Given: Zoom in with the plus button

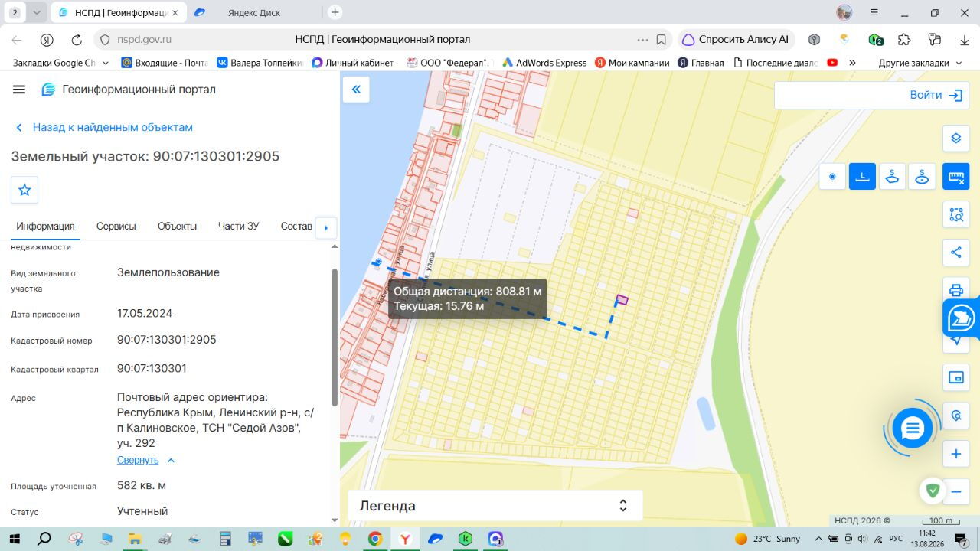Looking at the screenshot, I should click(955, 454).
